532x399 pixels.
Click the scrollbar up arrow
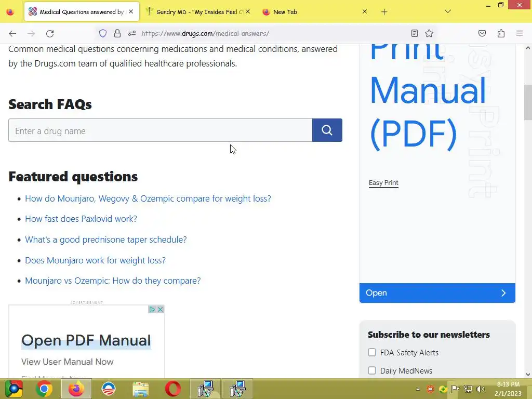click(528, 48)
